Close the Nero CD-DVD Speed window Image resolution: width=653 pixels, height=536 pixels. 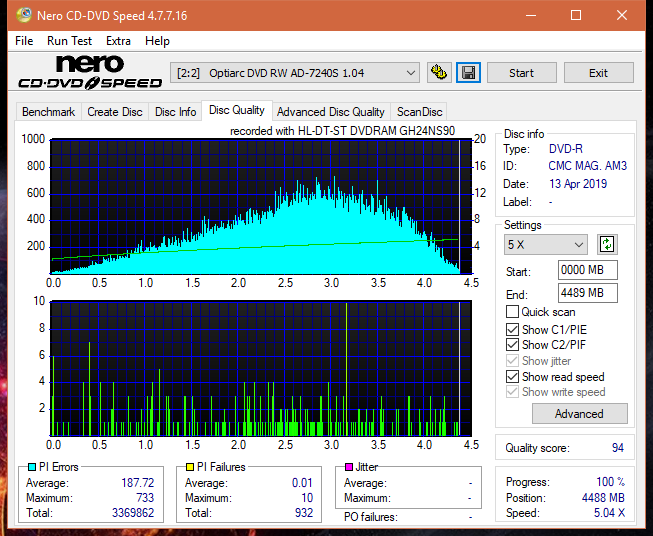pos(622,15)
